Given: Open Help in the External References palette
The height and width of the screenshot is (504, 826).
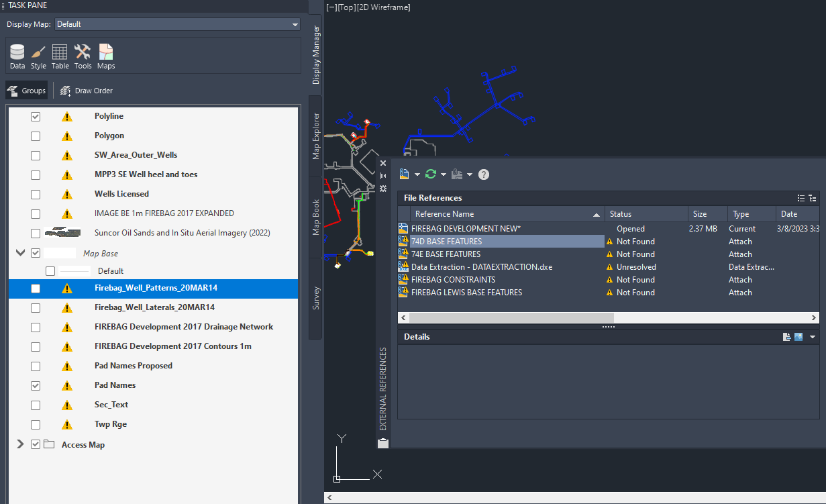Looking at the screenshot, I should 483,174.
